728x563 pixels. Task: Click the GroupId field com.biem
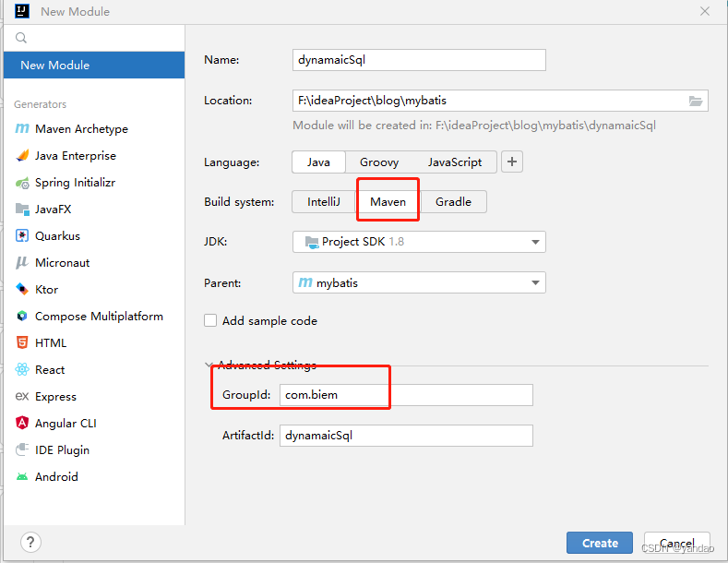(406, 395)
